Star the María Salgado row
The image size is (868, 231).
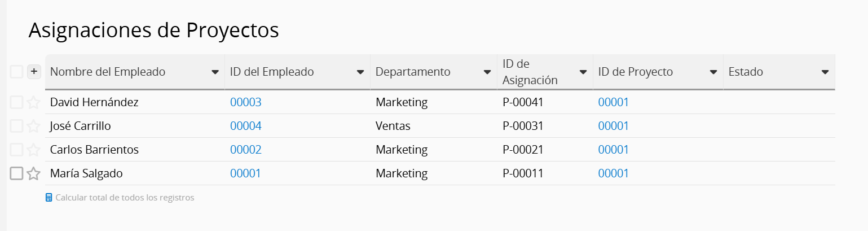pyautogui.click(x=34, y=173)
